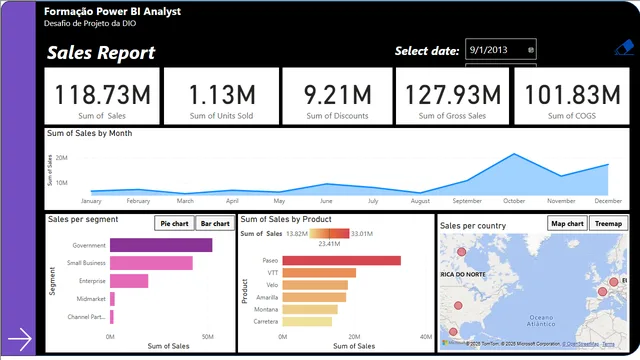Click the VTT product bar

[319, 273]
